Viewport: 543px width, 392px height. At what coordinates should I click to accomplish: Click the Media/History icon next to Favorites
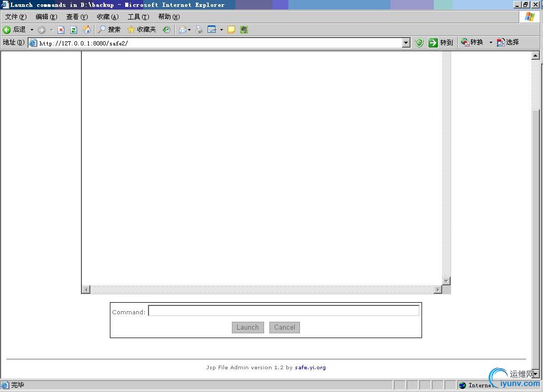point(166,30)
